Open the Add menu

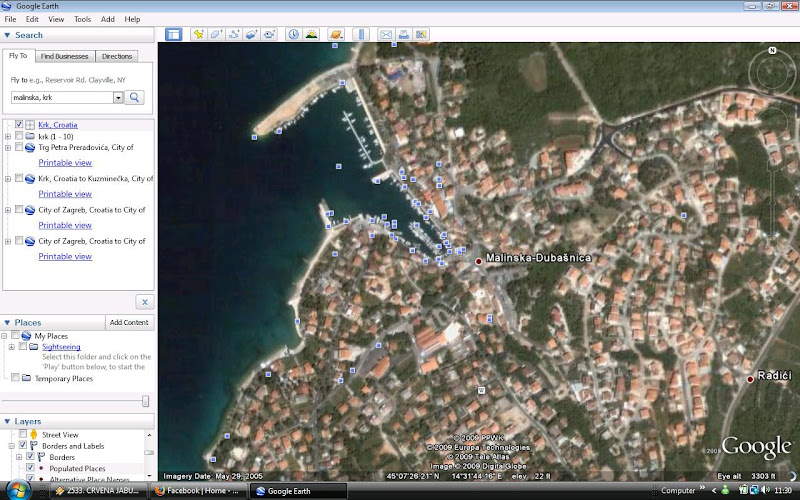click(x=108, y=19)
